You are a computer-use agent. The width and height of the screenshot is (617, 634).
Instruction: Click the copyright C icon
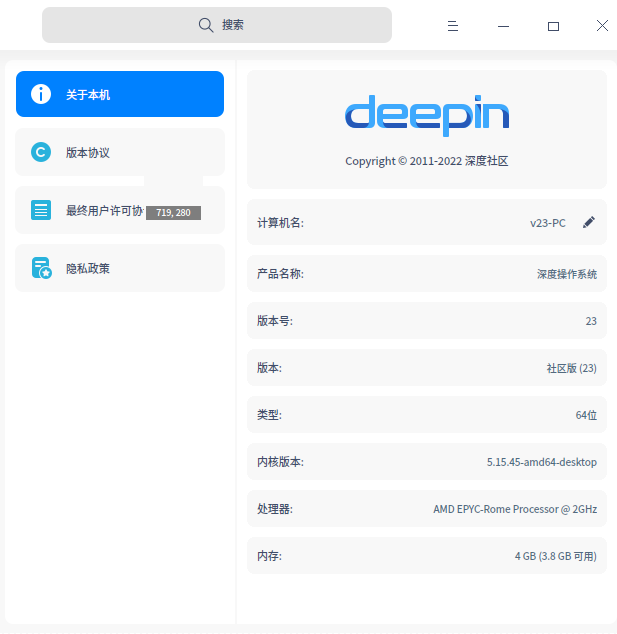pos(41,152)
